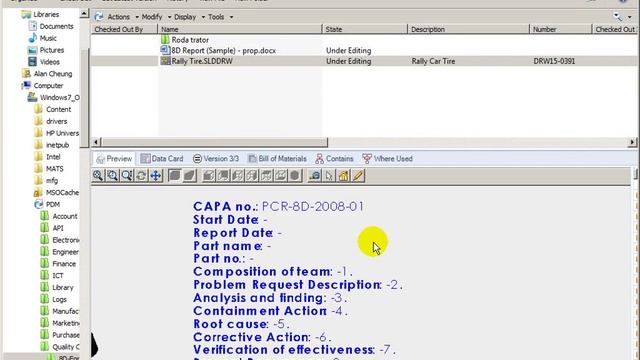Viewport: 640px width, 360px height.
Task: Toggle the pressed Shaded display button
Action: click(x=175, y=176)
